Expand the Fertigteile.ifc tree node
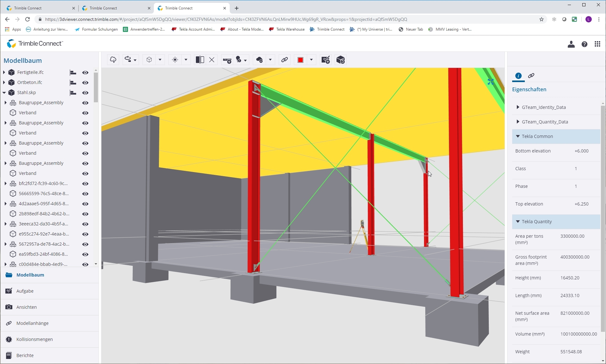This screenshot has width=606, height=364. coord(4,72)
